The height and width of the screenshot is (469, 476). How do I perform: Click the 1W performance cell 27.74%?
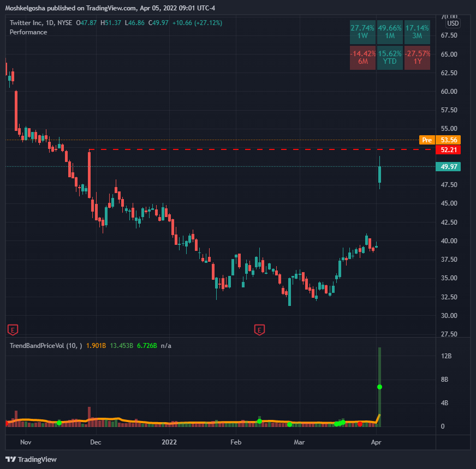pos(362,32)
